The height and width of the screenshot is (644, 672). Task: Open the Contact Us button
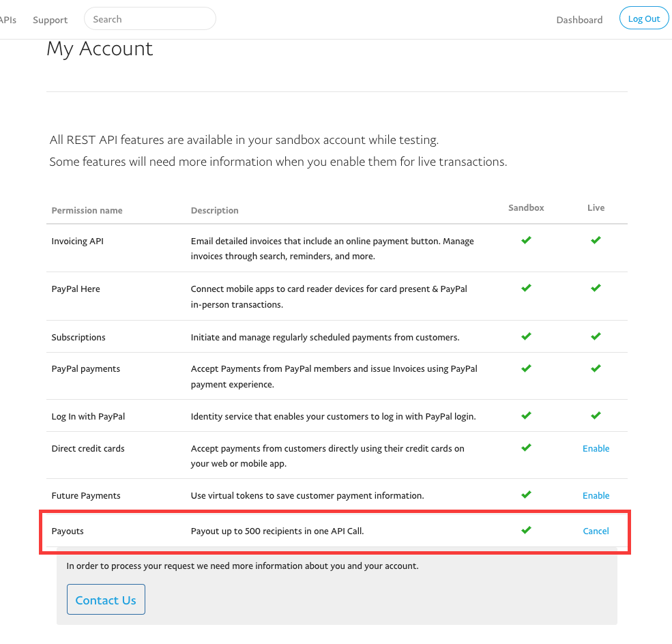coord(106,600)
